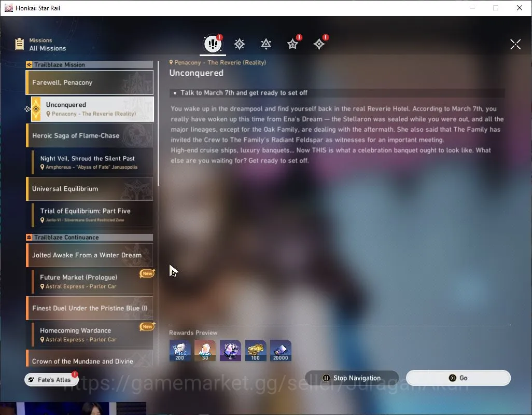Open Fate's Atlas
Screen dimensions: 532x415
click(x=51, y=379)
